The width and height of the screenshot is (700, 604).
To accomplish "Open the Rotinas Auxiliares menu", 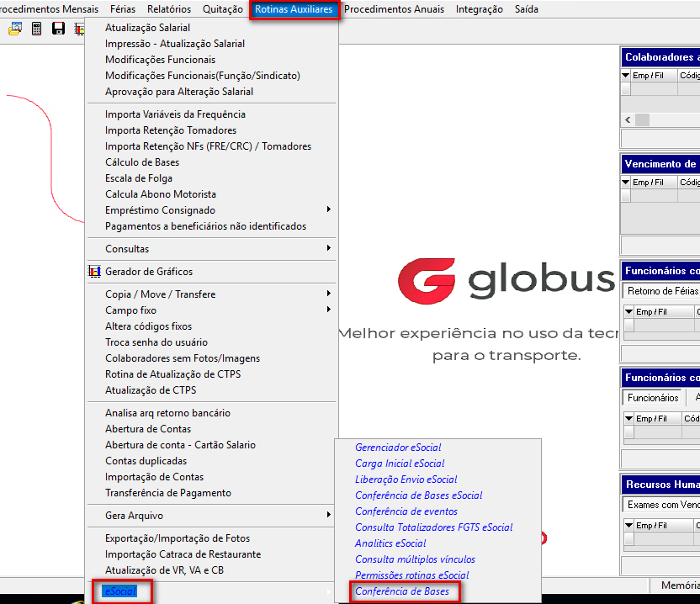I will click(294, 9).
